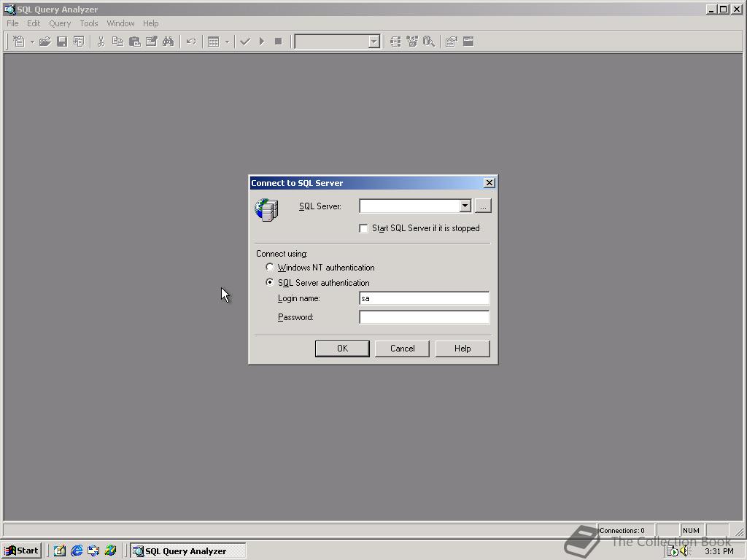Click the Parse Query checkmark icon
Image resolution: width=747 pixels, height=560 pixels.
tap(245, 42)
